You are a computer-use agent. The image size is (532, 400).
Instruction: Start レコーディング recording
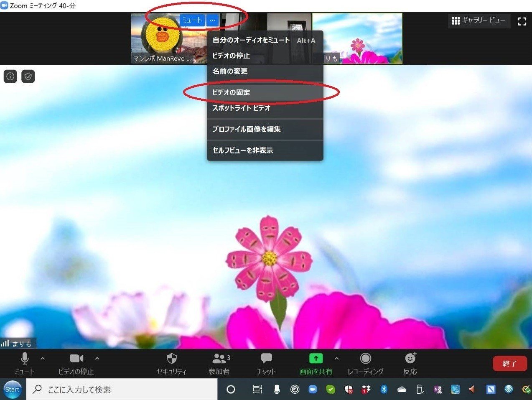pyautogui.click(x=365, y=362)
